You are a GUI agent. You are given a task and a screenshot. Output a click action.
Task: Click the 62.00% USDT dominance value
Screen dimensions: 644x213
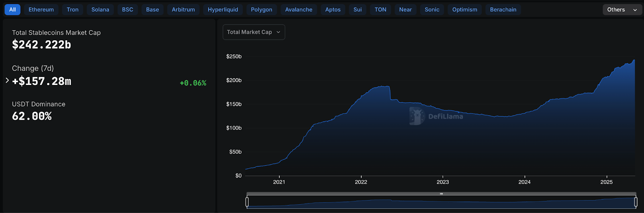(32, 116)
